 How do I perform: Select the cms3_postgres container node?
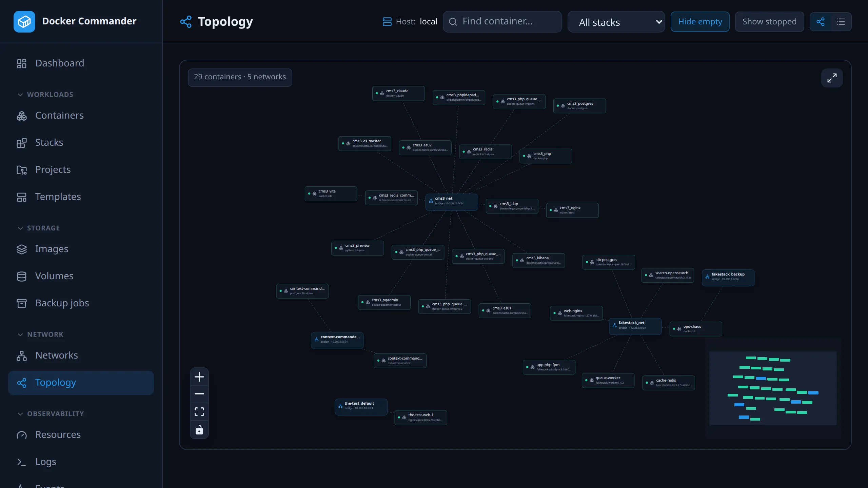click(579, 106)
